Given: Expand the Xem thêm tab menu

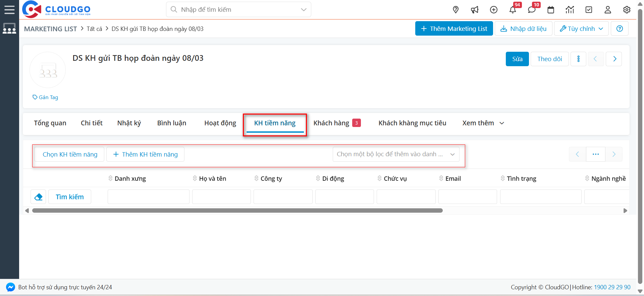Looking at the screenshot, I should coord(483,123).
